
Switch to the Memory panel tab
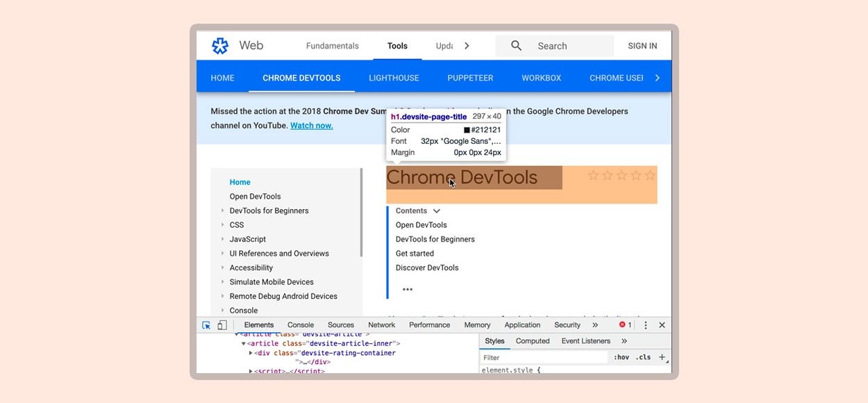(478, 325)
